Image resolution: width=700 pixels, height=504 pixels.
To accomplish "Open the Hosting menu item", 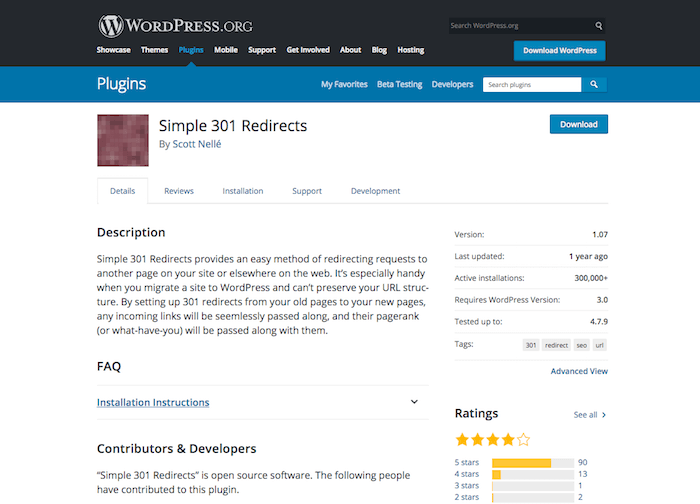I will click(411, 50).
